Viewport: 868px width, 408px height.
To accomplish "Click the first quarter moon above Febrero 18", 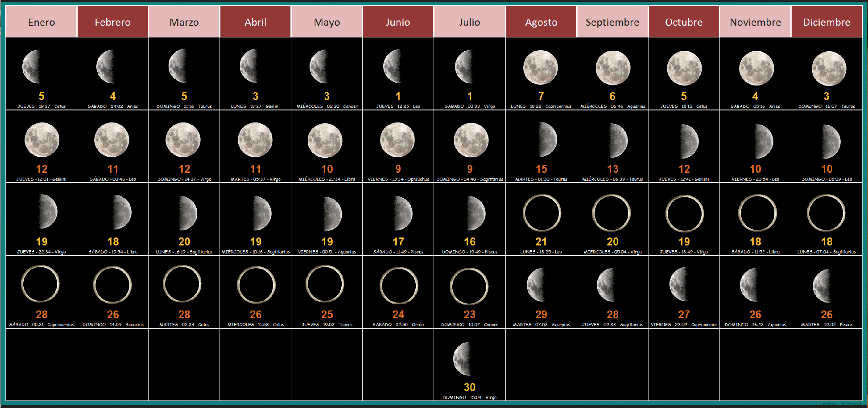I will click(x=122, y=212).
